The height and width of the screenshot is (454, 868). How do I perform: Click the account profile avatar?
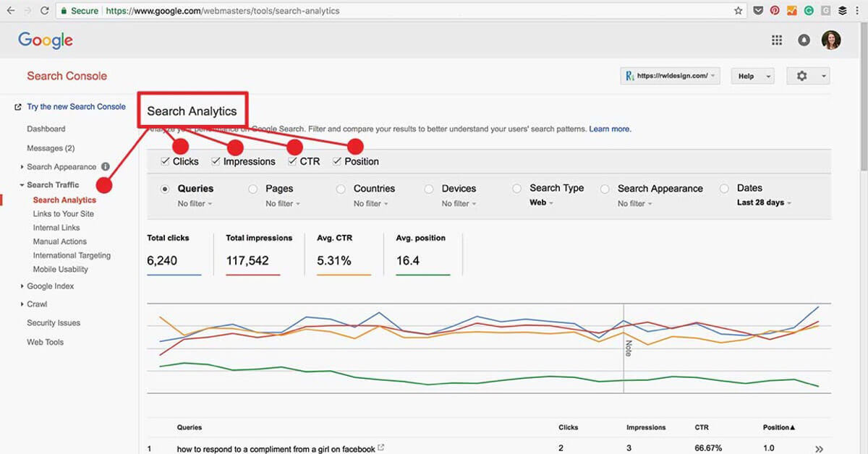831,40
